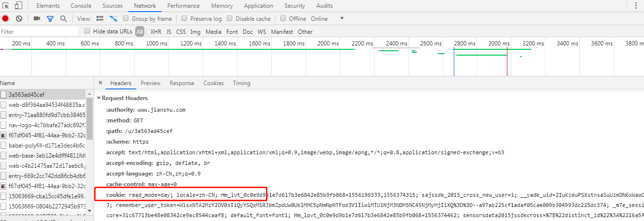Toggle the device toolbar icon
Image resolution: width=644 pixels, height=221 pixels.
[18, 6]
